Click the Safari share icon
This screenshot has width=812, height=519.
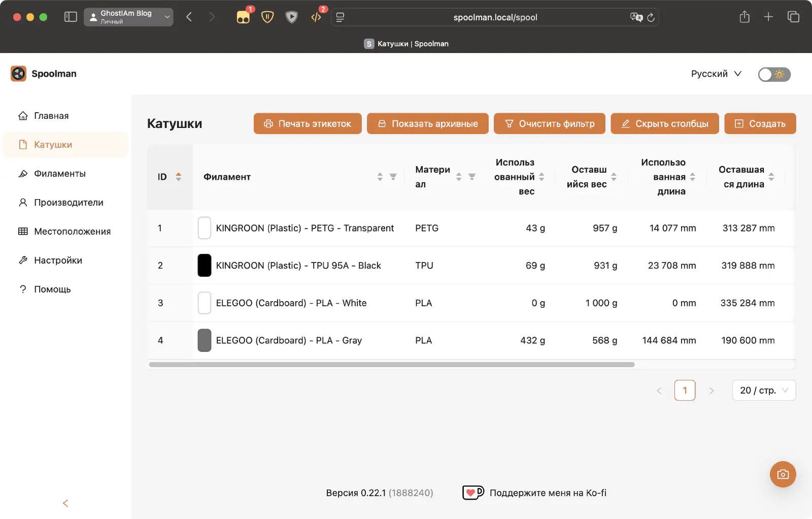(x=745, y=17)
